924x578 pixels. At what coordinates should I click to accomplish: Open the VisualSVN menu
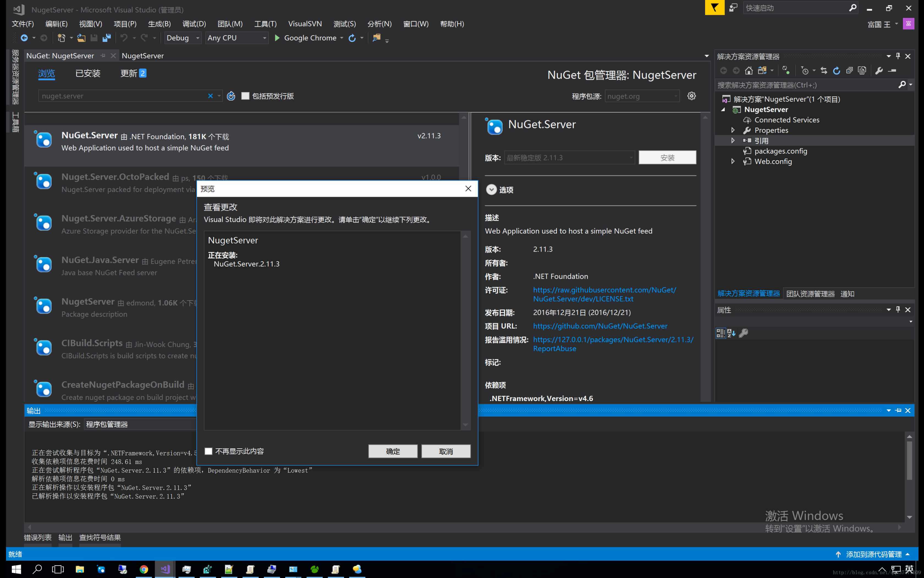305,24
